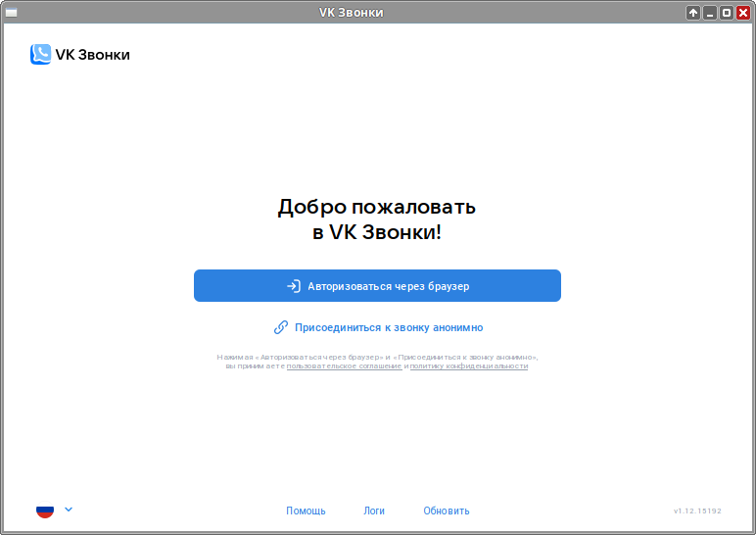Click the VK Звонки header text

[93, 55]
